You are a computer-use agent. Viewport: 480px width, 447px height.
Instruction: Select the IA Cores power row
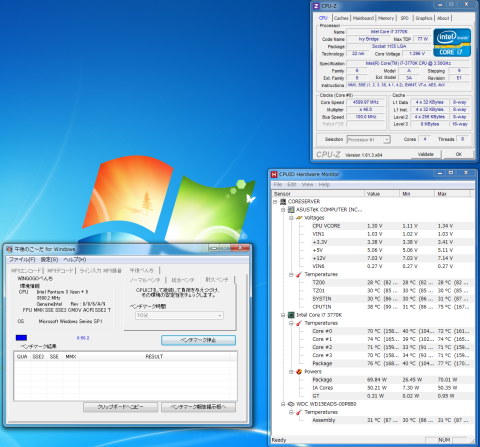[x=393, y=388]
